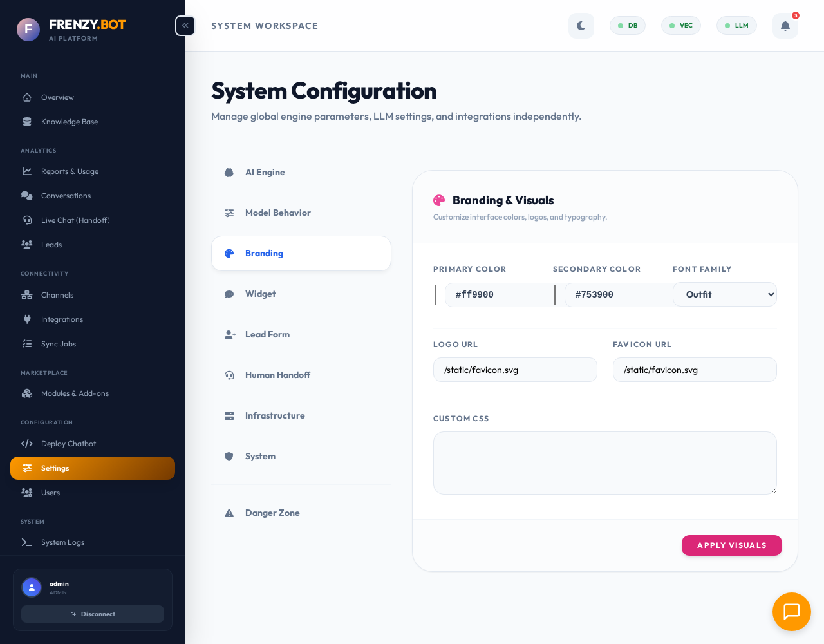Click the Logo URL input field

tap(514, 370)
